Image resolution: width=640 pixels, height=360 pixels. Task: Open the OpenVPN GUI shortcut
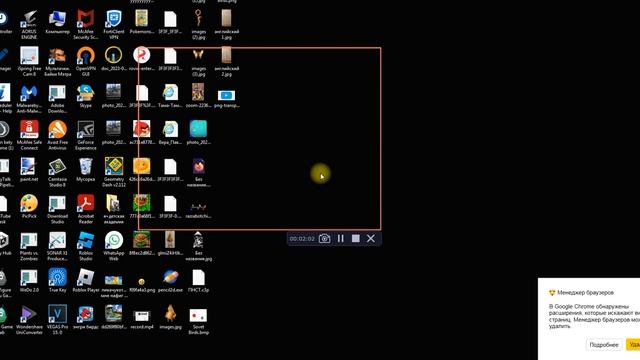click(86, 61)
